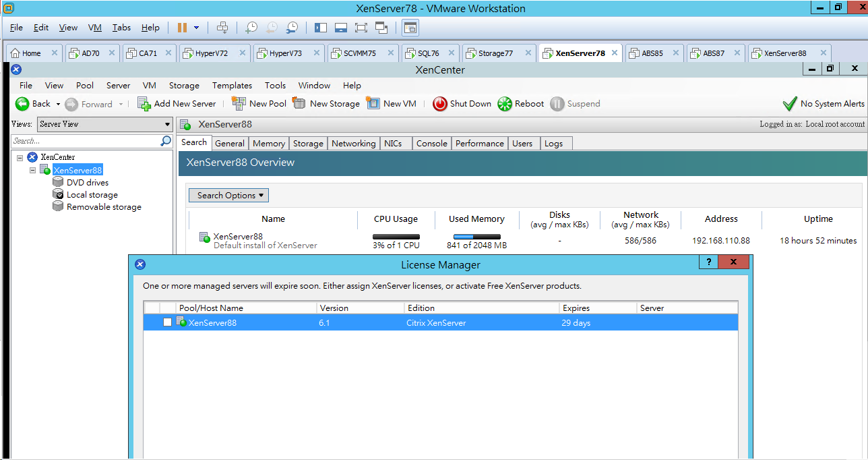868x460 pixels.
Task: Open the power options arrow beside Pause
Action: point(197,28)
